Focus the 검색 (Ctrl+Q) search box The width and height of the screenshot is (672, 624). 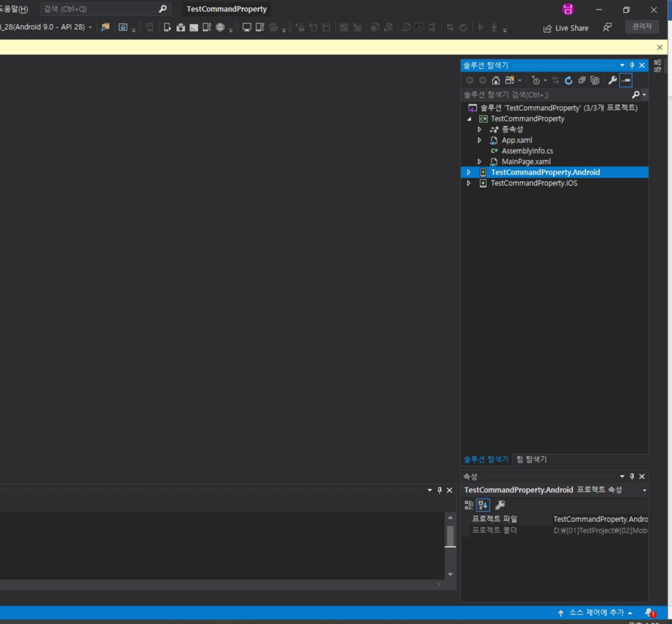pyautogui.click(x=105, y=9)
